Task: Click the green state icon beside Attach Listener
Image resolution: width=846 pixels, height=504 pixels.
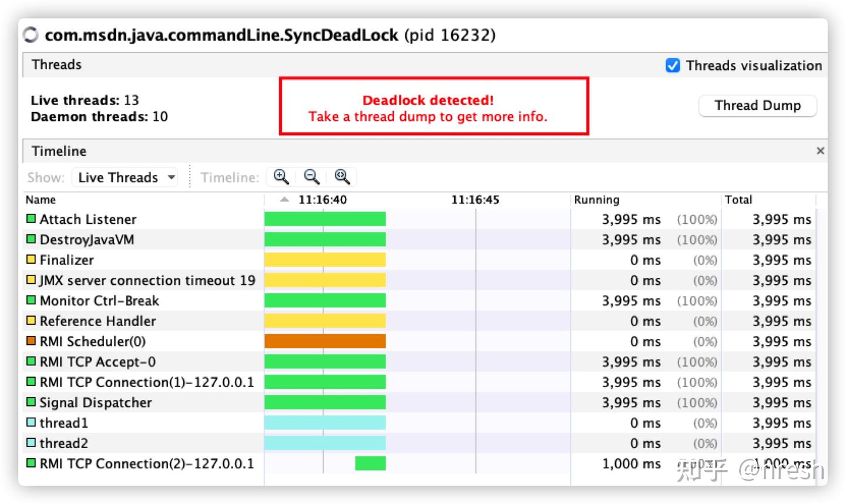Action: (31, 219)
